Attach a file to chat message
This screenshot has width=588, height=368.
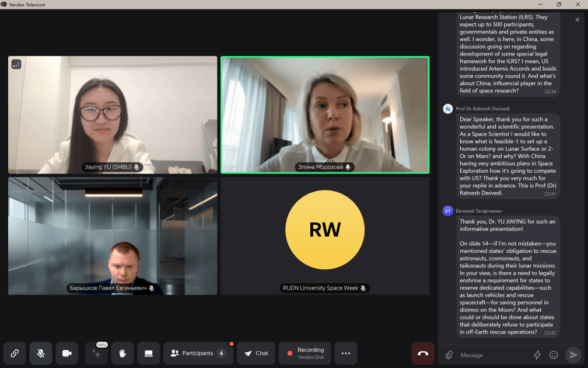pos(449,355)
